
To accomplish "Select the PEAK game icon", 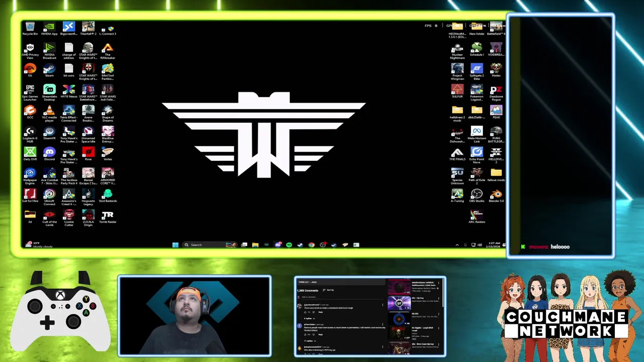I will 496,112.
